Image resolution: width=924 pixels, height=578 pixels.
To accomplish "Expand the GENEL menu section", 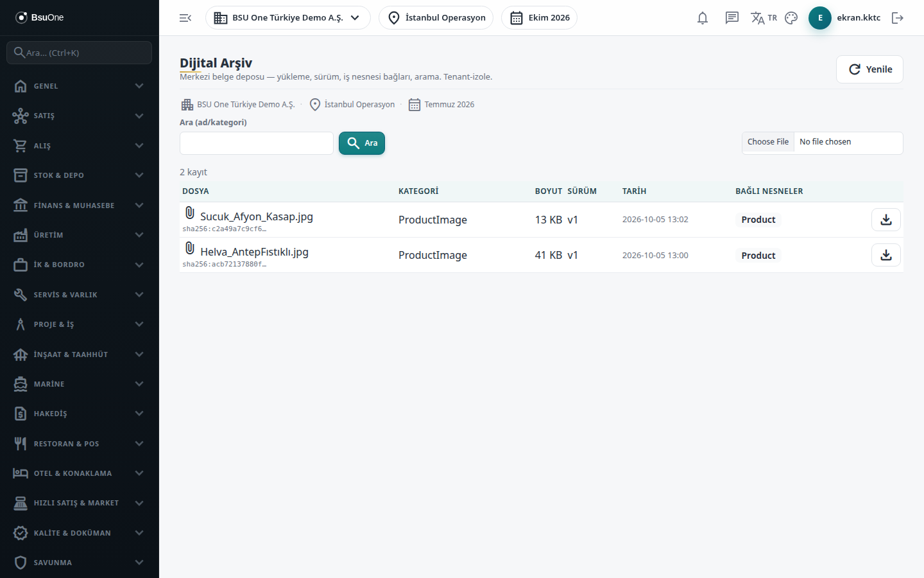I will coord(80,86).
